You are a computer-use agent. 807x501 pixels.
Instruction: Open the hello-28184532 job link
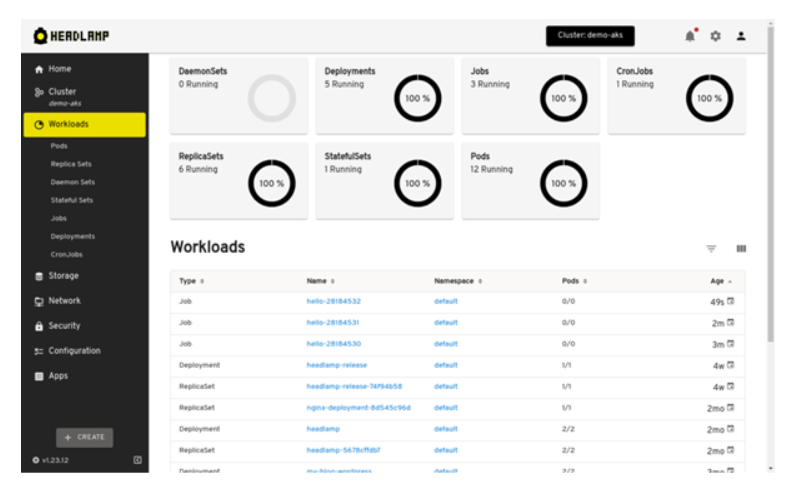[x=333, y=301]
